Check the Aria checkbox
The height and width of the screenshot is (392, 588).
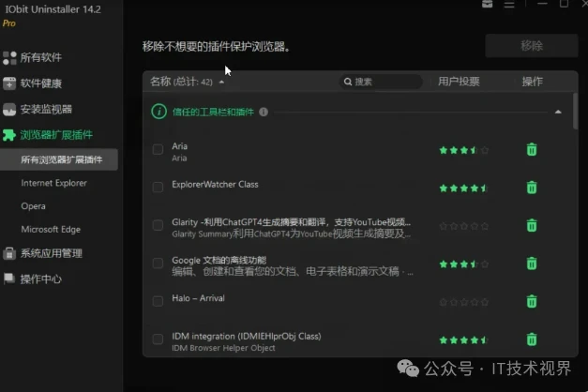158,149
